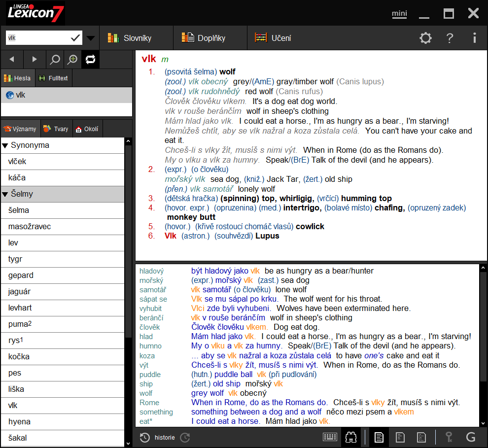Image resolution: width=488 pixels, height=448 pixels.
Task: Select the dotted-outline document view icon
Action: 421,438
